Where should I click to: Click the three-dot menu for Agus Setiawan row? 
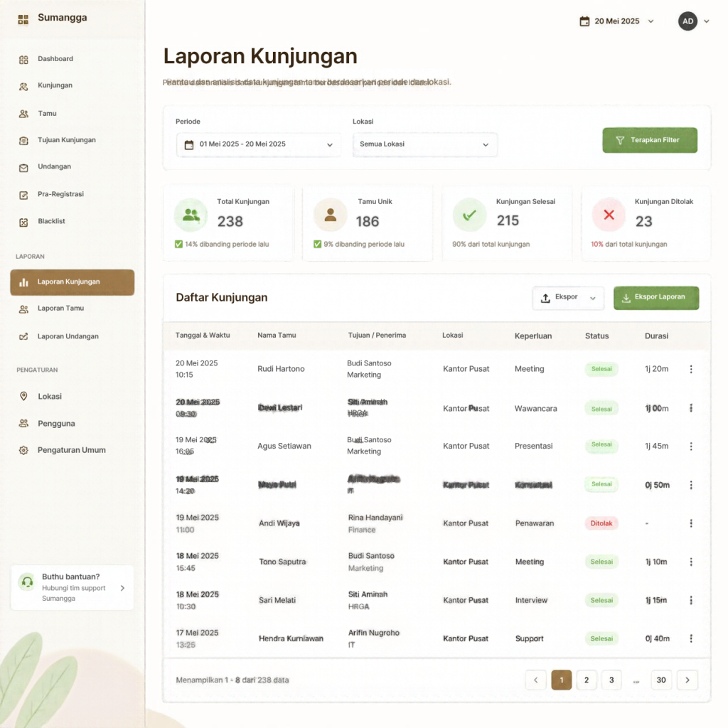[691, 446]
